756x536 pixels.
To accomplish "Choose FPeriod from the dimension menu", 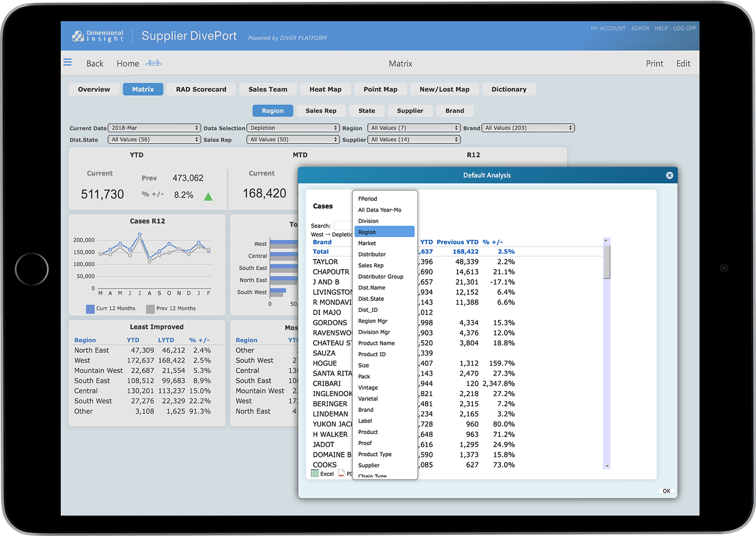I will click(385, 199).
